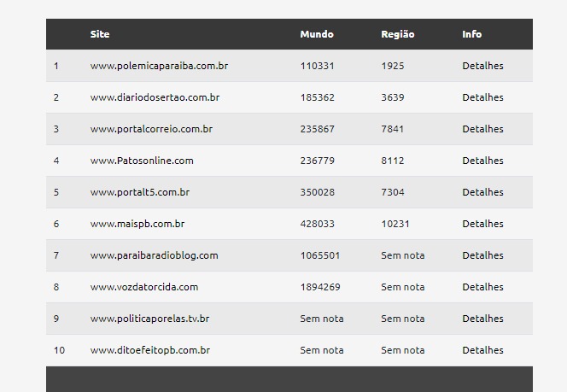Click the Mundo rank value 1065501
Screen dimensions: 567x392
320,255
